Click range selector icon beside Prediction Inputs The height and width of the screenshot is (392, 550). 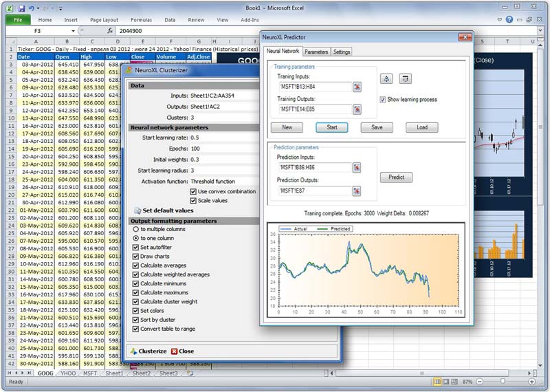[356, 168]
